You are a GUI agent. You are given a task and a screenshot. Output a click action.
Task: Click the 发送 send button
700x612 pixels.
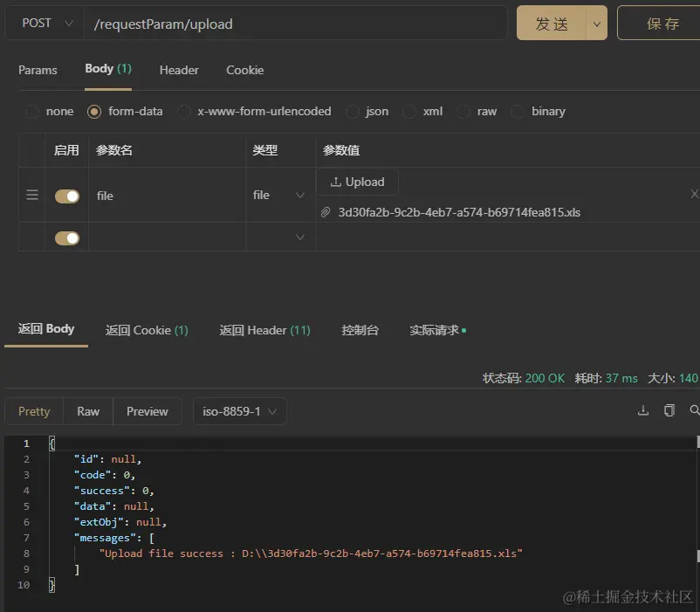click(552, 24)
